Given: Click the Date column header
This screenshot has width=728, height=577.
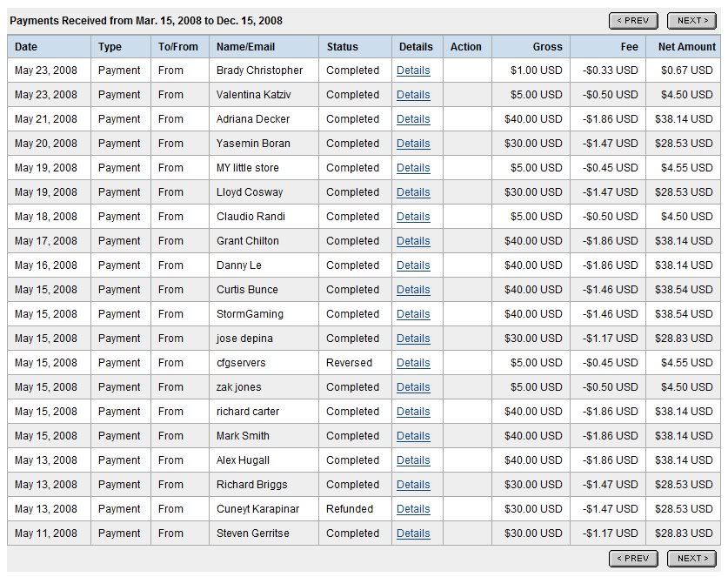Looking at the screenshot, I should pos(26,47).
